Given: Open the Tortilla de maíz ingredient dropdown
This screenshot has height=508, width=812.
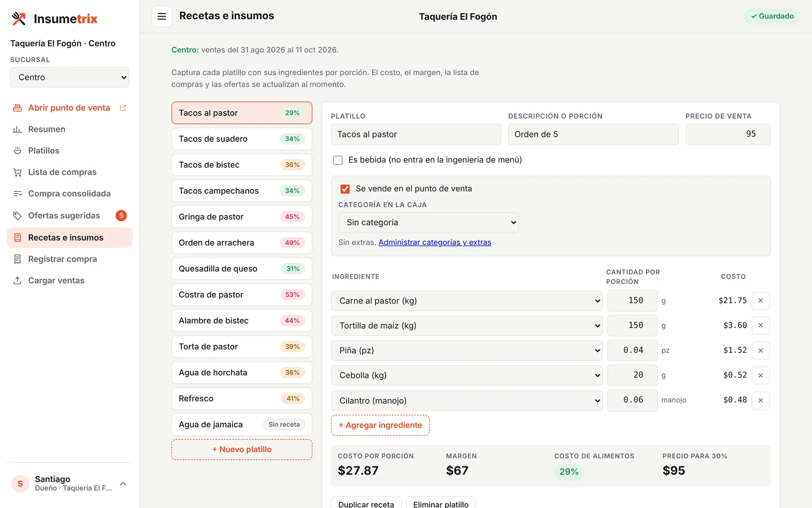Looking at the screenshot, I should 466,326.
